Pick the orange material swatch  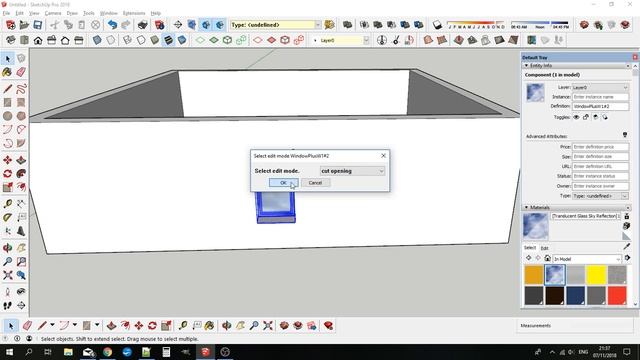click(x=534, y=275)
